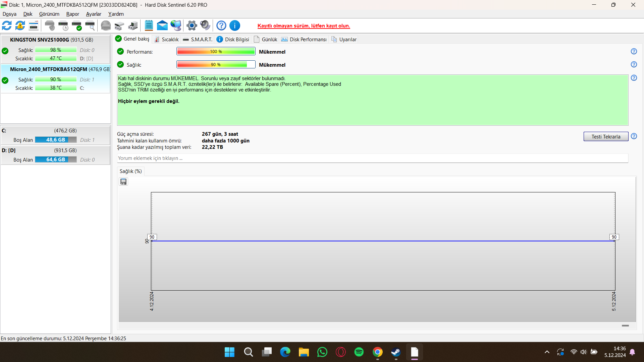The height and width of the screenshot is (362, 644).
Task: Click the unregistered version registration link
Action: click(x=304, y=26)
